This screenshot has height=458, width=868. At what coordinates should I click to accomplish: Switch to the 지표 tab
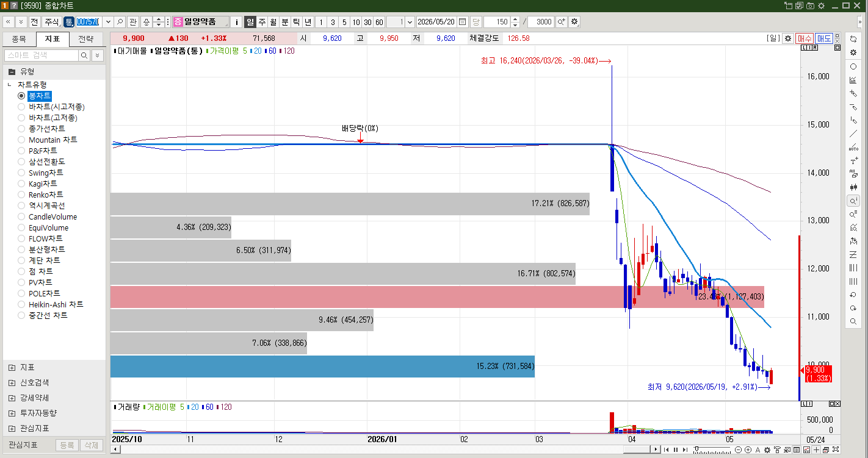52,38
